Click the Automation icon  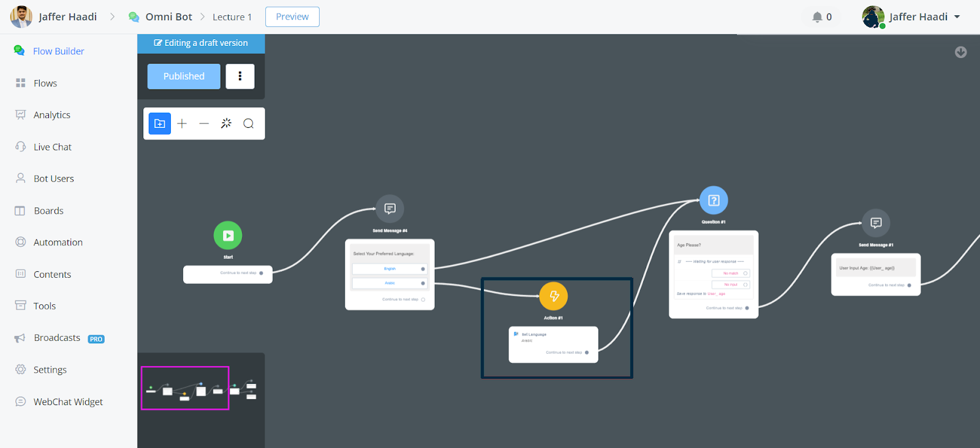(x=20, y=242)
